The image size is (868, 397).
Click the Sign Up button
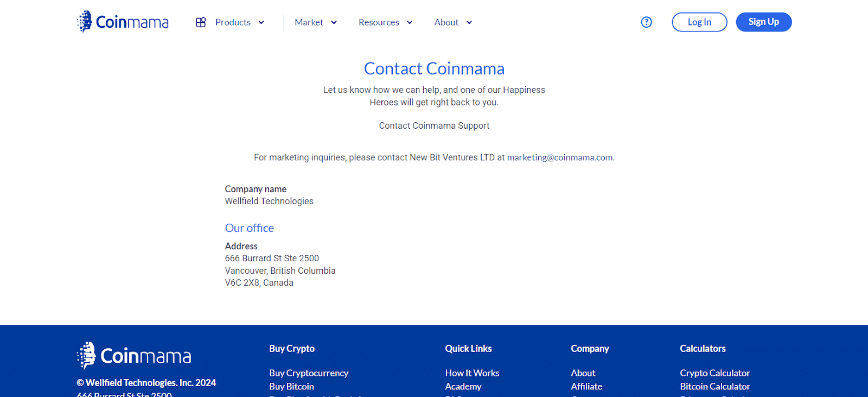764,22
